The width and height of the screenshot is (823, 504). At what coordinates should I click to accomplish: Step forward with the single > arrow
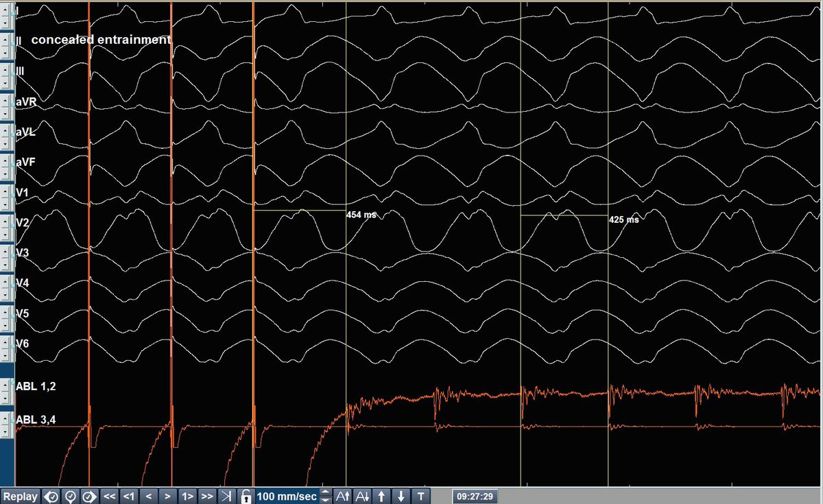[167, 496]
